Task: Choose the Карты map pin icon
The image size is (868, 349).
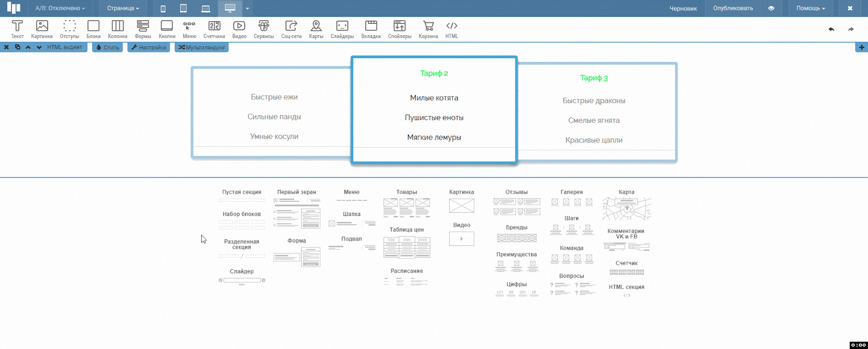Action: point(316,29)
